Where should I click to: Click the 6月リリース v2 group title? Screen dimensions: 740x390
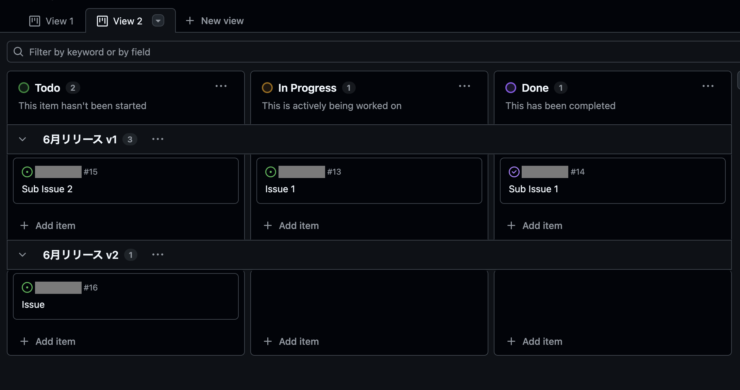(x=81, y=255)
